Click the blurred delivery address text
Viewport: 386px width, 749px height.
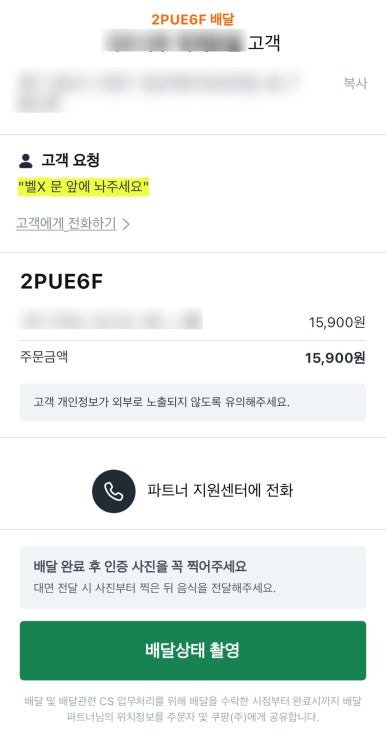[x=160, y=90]
